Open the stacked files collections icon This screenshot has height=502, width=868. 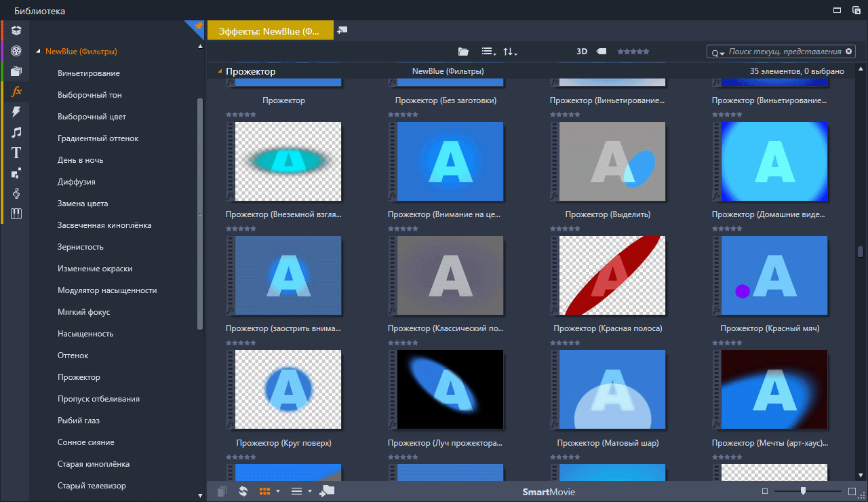coord(17,71)
